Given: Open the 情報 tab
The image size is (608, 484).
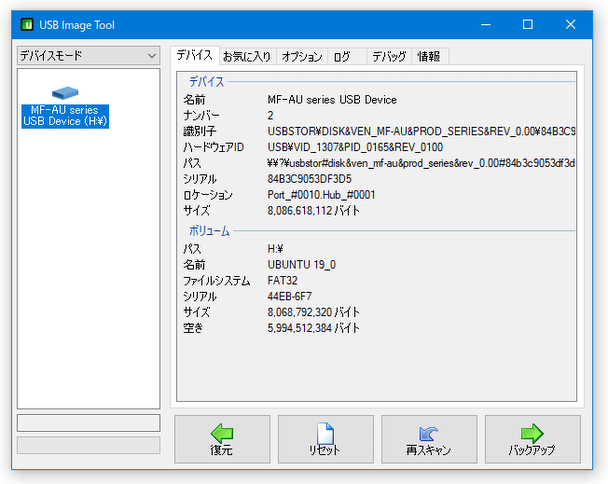Looking at the screenshot, I should [429, 57].
